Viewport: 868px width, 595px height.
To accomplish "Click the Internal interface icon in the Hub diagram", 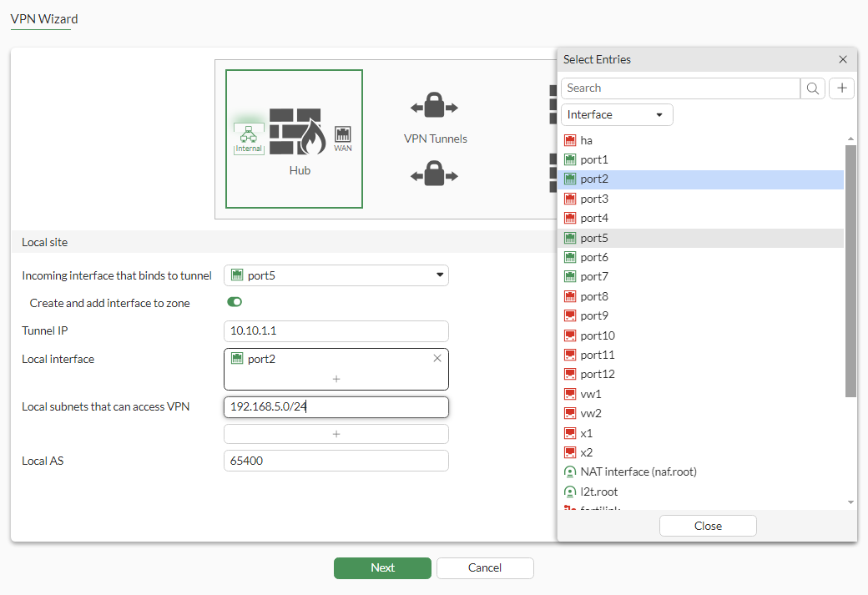I will pyautogui.click(x=249, y=138).
